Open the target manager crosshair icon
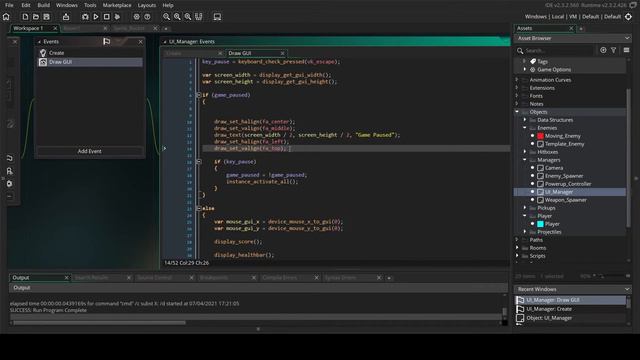The image size is (640, 360). (x=628, y=17)
